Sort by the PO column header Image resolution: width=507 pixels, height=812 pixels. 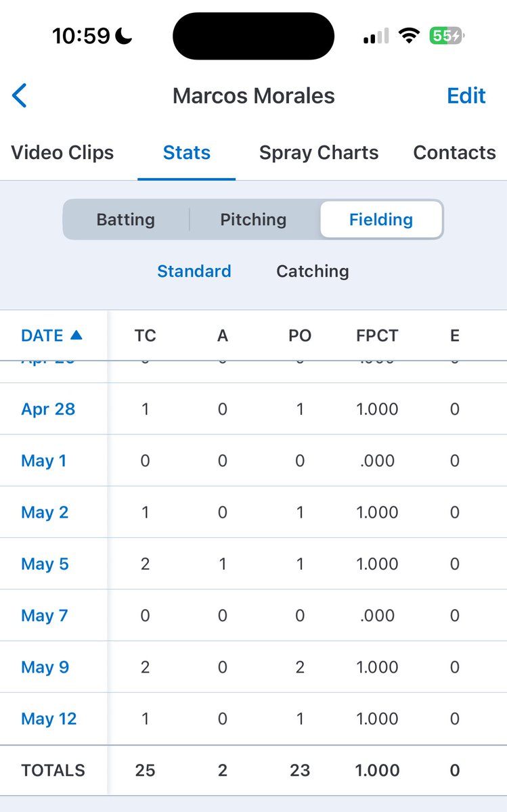pyautogui.click(x=300, y=335)
